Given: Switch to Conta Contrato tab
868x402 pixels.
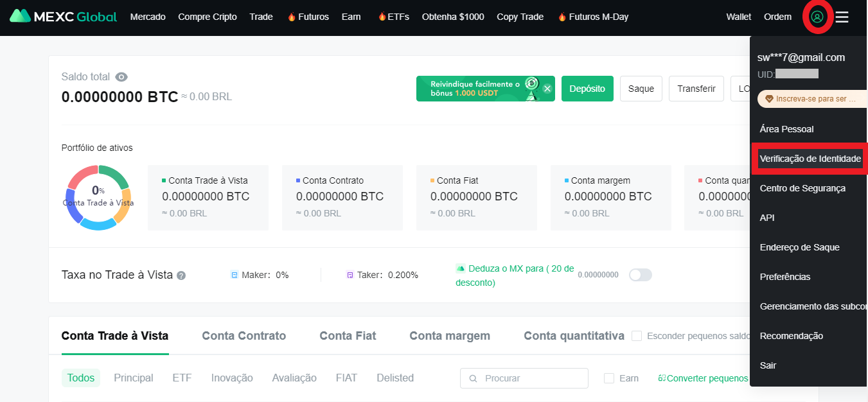Looking at the screenshot, I should (244, 336).
